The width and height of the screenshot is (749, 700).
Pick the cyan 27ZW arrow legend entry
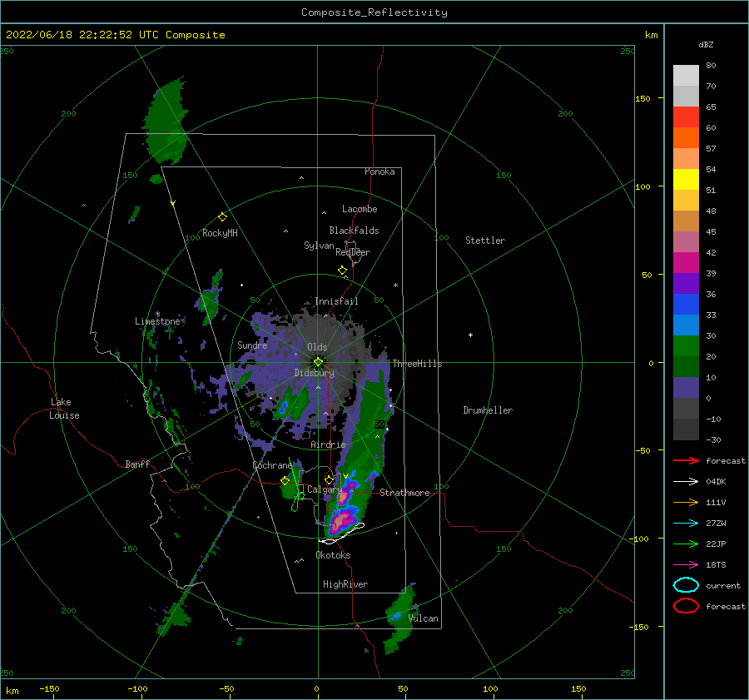tap(686, 523)
